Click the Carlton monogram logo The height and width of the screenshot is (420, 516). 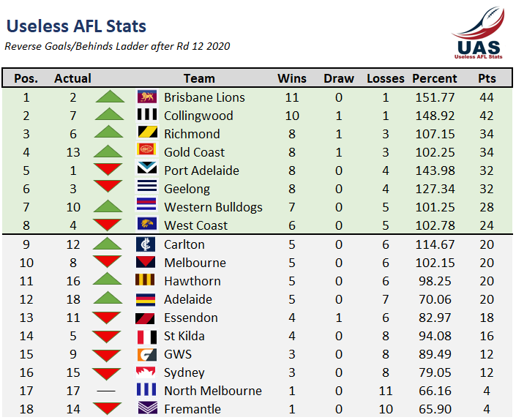click(x=146, y=244)
